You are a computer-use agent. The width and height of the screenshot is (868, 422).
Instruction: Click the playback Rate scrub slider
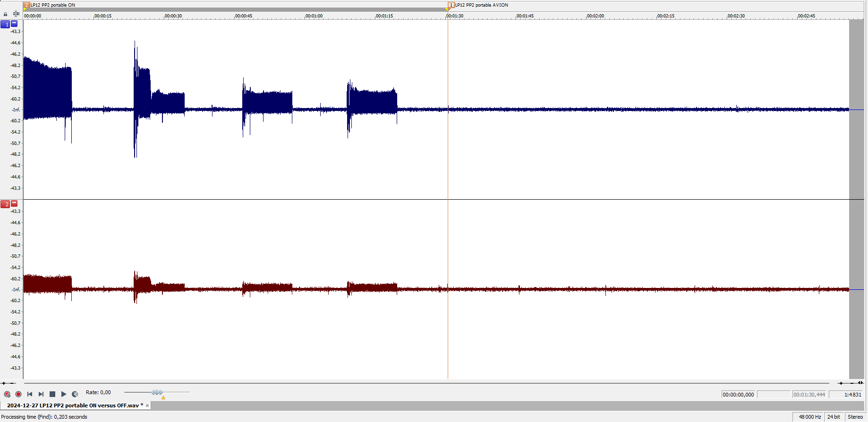pyautogui.click(x=157, y=392)
